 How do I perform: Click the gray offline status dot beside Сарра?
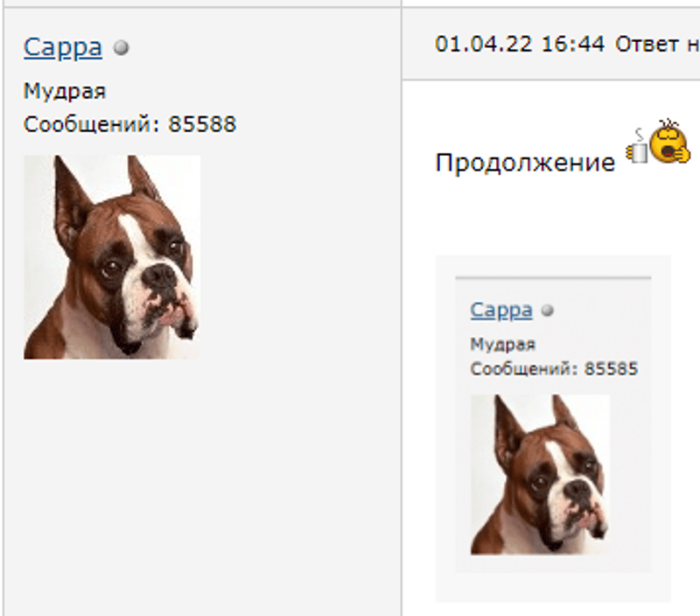(121, 47)
